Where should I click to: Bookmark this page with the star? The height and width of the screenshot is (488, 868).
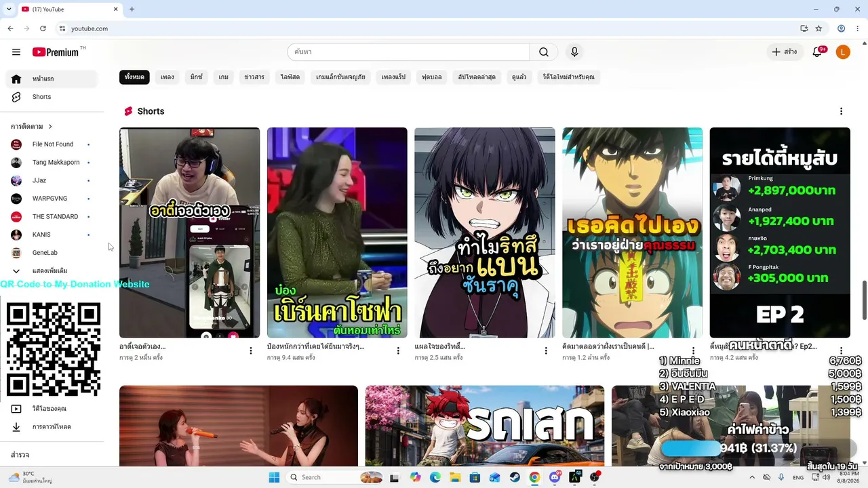point(818,28)
